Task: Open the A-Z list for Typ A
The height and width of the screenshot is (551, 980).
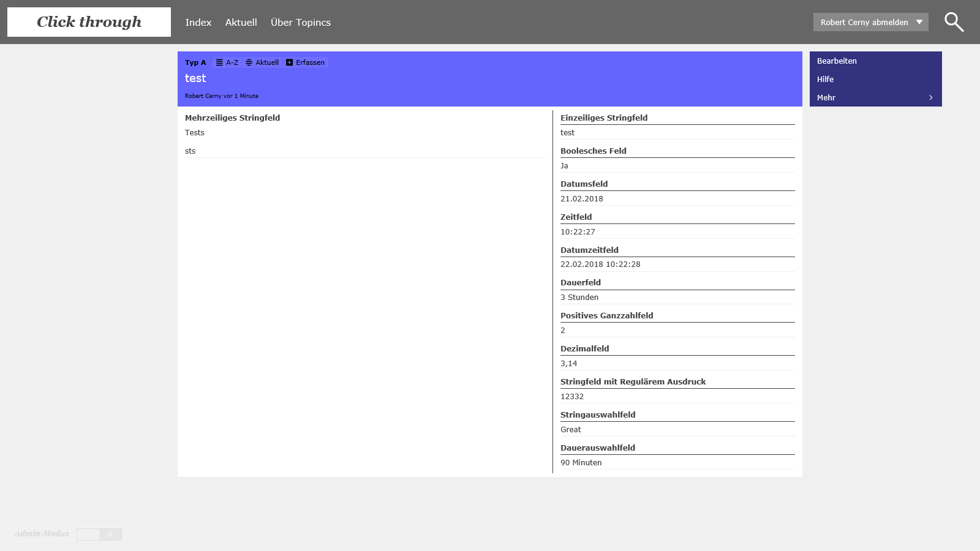Action: point(227,62)
